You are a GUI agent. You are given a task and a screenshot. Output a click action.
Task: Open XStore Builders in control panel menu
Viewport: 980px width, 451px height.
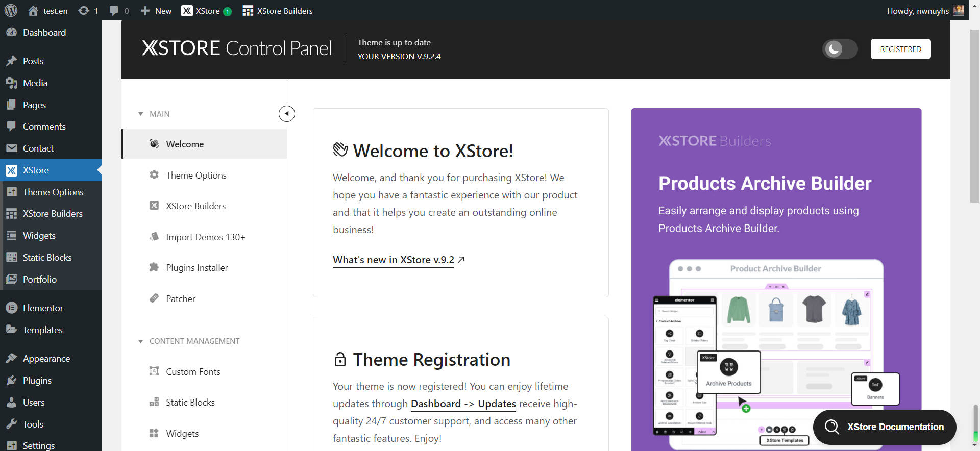tap(204, 206)
